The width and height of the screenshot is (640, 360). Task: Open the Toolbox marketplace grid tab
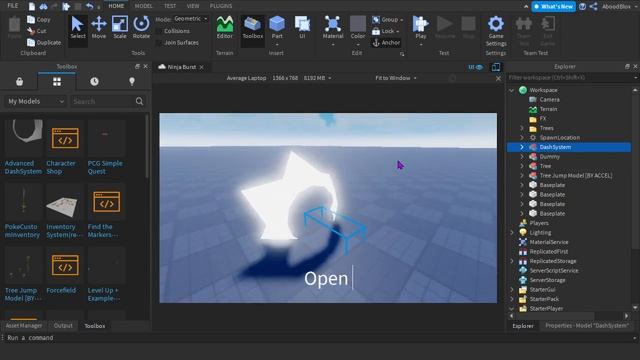pos(57,82)
